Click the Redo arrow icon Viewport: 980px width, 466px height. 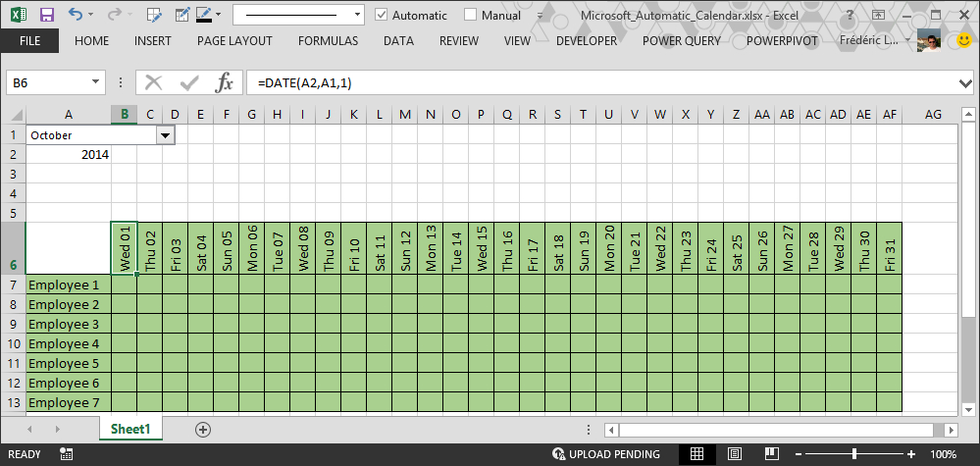click(115, 15)
